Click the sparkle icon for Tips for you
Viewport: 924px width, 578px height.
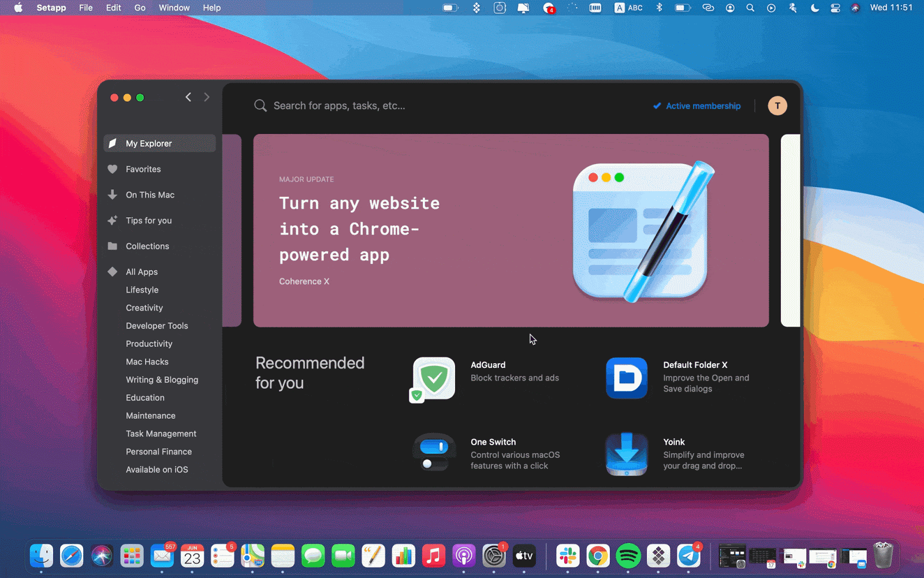pyautogui.click(x=113, y=221)
